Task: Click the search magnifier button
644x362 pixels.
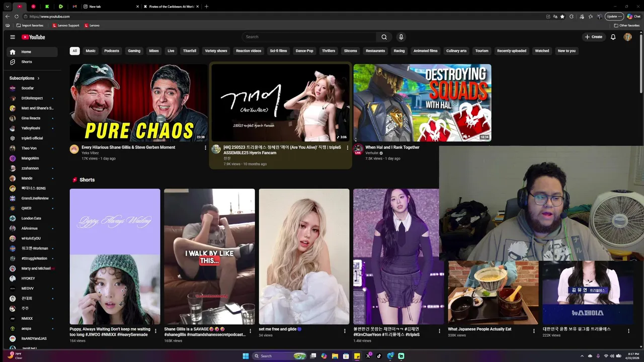Action: pos(384,37)
